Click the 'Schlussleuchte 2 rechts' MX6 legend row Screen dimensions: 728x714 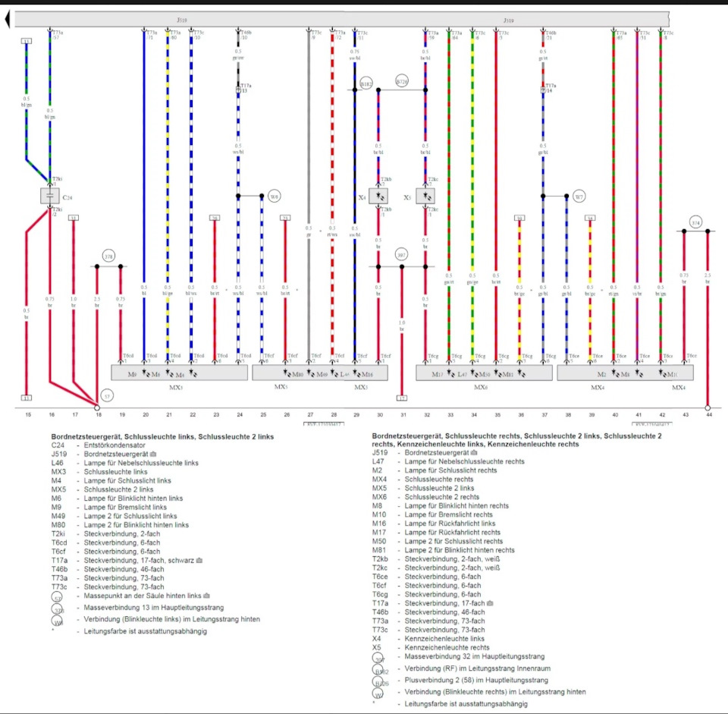click(x=425, y=497)
